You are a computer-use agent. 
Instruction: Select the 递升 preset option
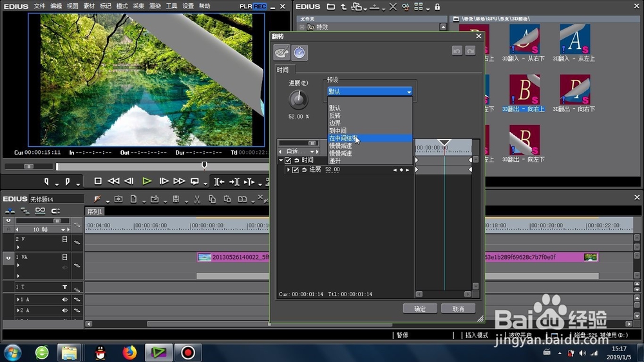click(370, 160)
